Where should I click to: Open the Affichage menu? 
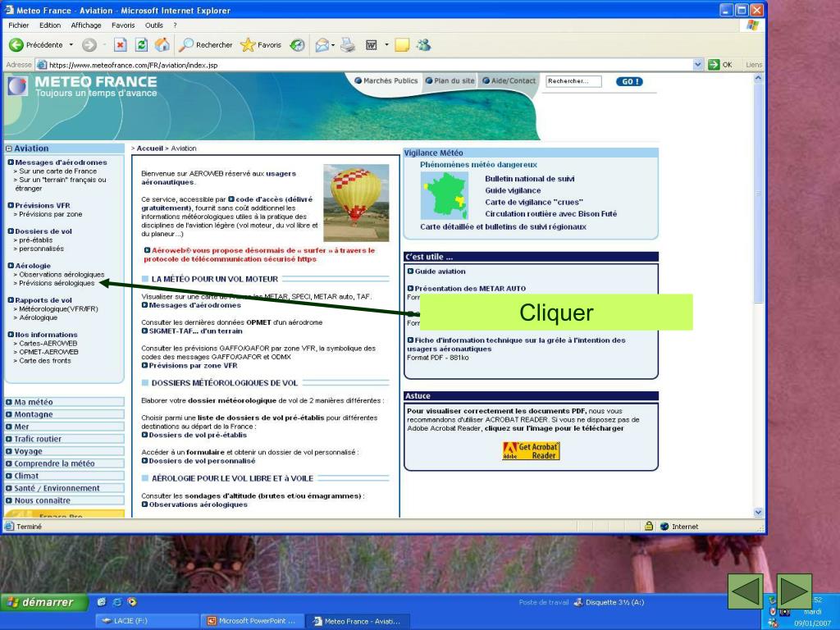pos(85,25)
